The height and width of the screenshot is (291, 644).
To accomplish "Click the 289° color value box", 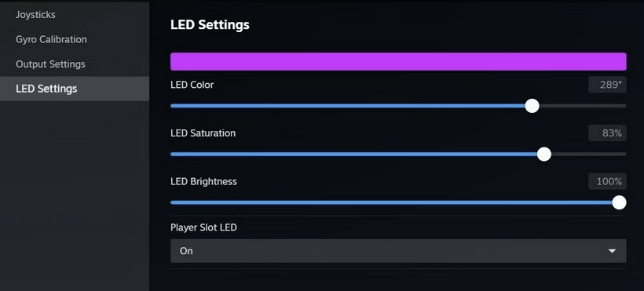I will pyautogui.click(x=607, y=85).
